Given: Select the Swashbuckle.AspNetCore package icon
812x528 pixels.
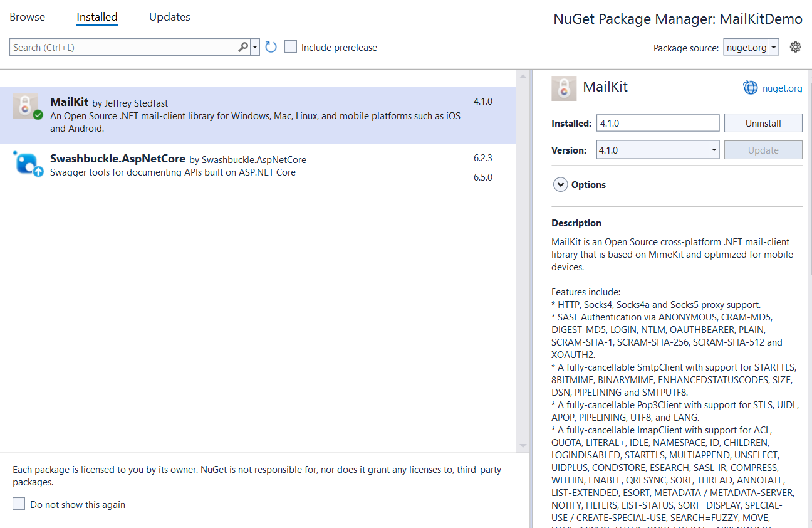Looking at the screenshot, I should (x=28, y=164).
